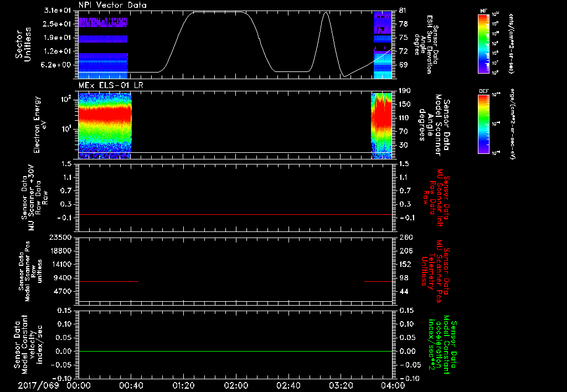Click the 02:00 time axis label

pos(236,385)
